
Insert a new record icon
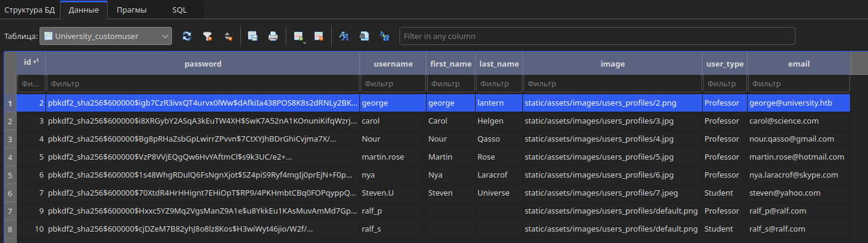point(297,36)
